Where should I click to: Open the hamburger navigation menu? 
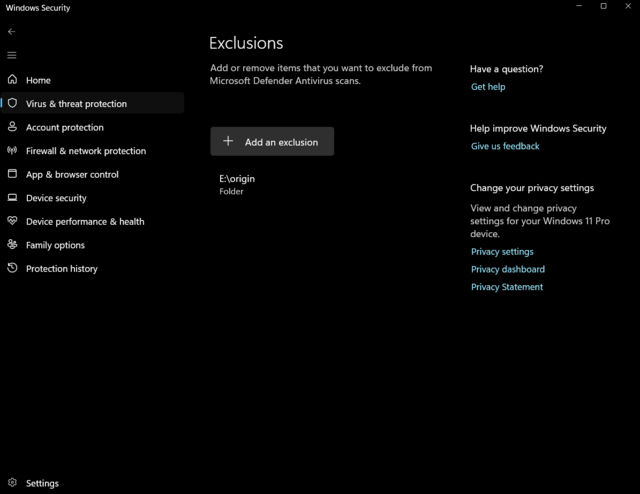[x=11, y=55]
